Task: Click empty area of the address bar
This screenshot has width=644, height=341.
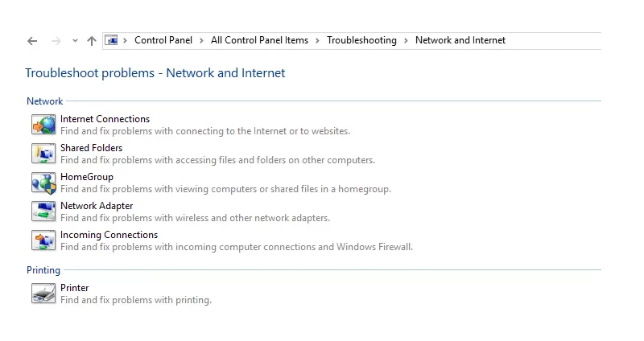Action: click(x=555, y=41)
